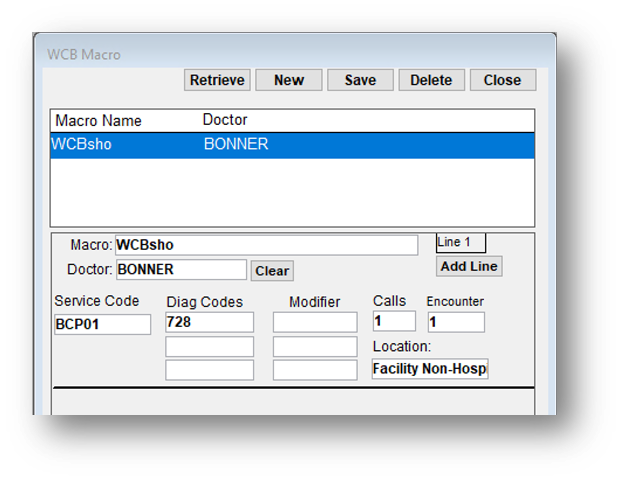Viewport: 622px width, 480px height.
Task: Click the first Modifier field
Action: tap(315, 322)
